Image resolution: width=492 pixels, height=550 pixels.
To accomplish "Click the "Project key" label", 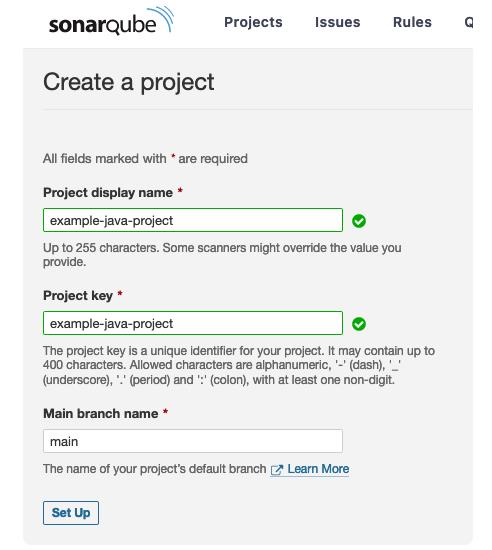I will coord(78,295).
